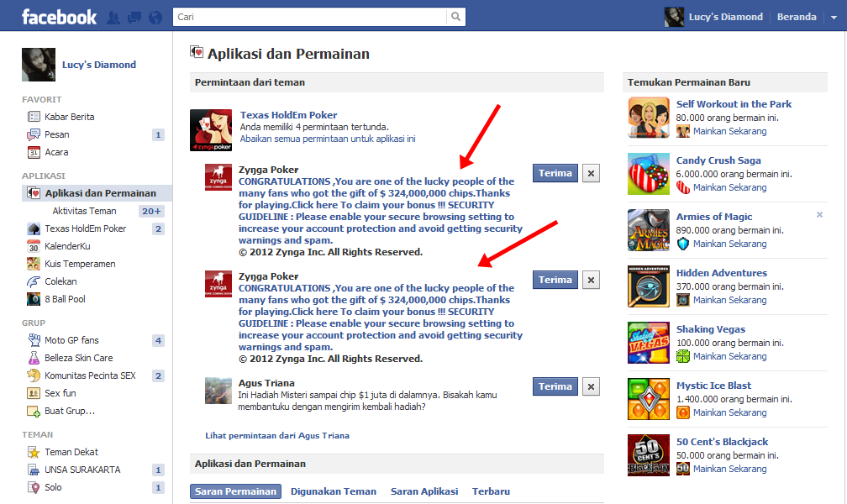Click Agus Triana's profile photo

(218, 391)
